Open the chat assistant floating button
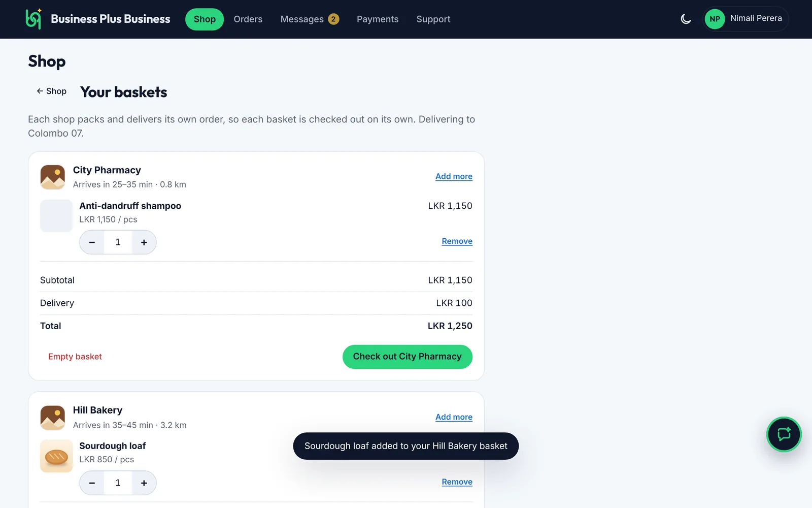Viewport: 812px width, 508px height. (x=784, y=434)
